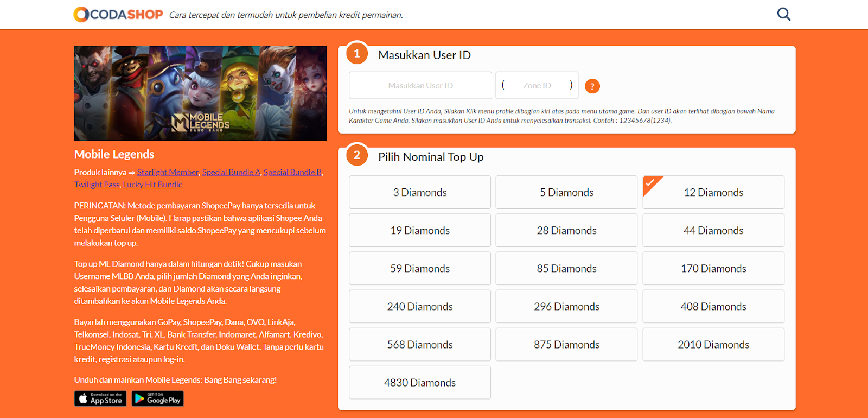Viewport: 868px width, 418px height.
Task: Click the Codashop logo
Action: coord(118,14)
